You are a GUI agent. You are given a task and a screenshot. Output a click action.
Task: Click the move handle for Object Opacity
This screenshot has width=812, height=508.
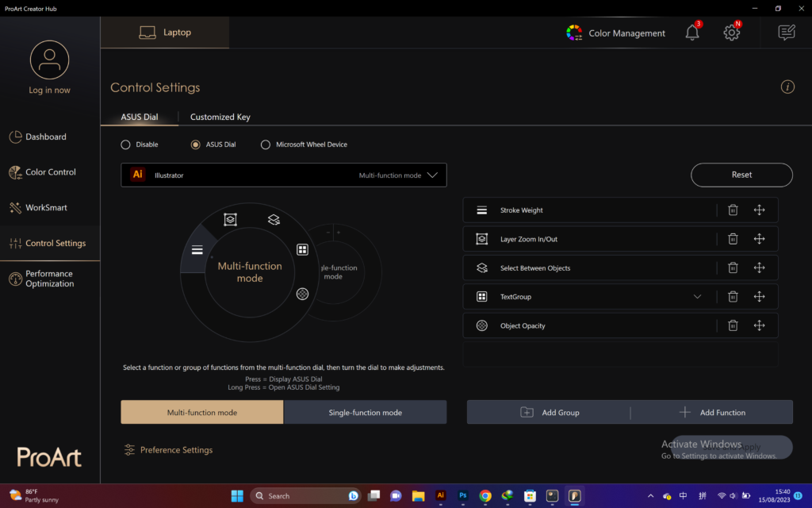point(759,325)
